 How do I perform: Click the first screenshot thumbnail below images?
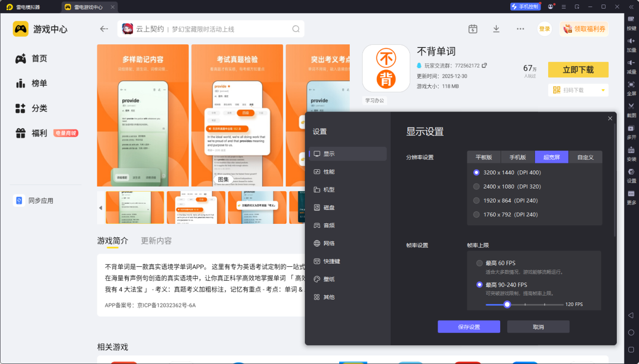(134, 207)
